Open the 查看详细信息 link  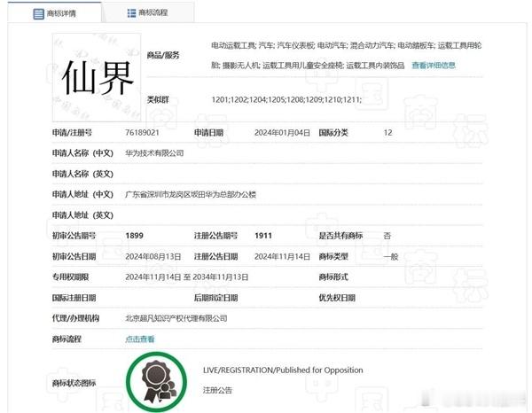click(434, 65)
